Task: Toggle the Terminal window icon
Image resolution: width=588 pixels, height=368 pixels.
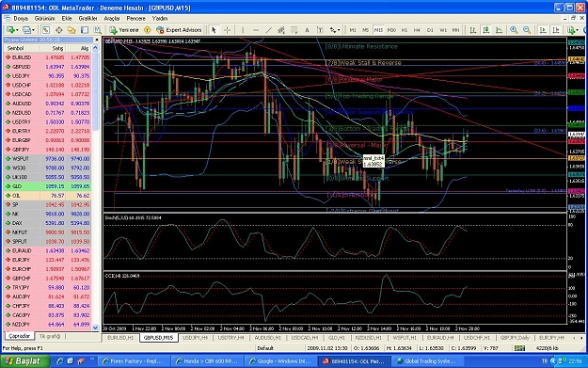Action: tap(85, 30)
